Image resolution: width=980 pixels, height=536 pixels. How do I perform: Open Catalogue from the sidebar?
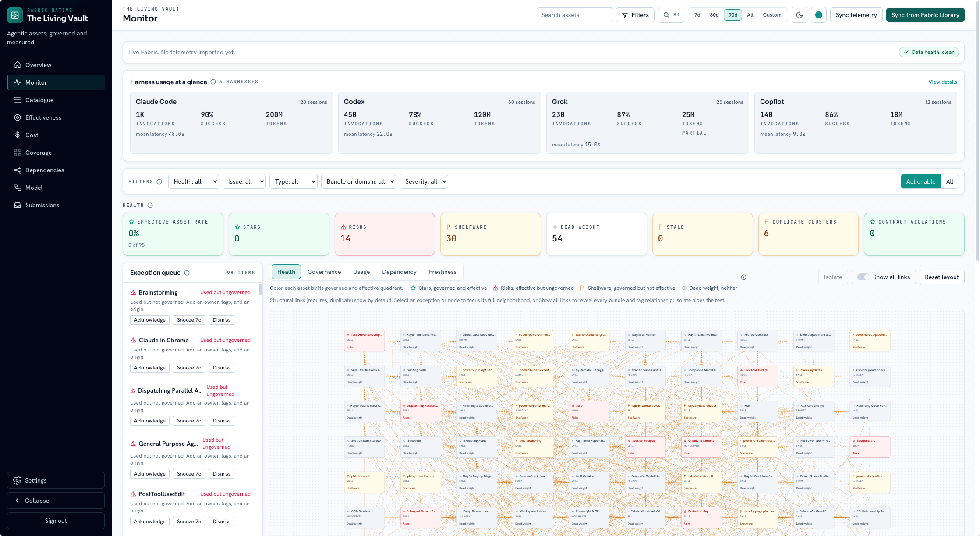56,100
